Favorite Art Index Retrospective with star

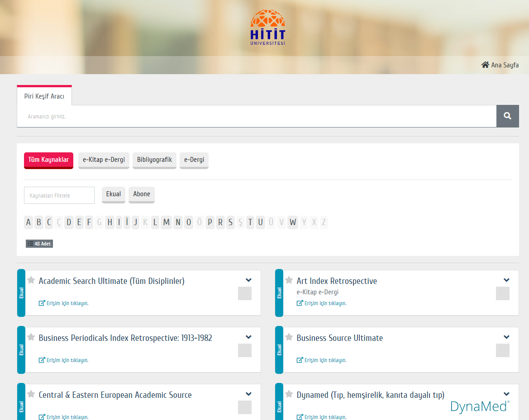pyautogui.click(x=289, y=280)
